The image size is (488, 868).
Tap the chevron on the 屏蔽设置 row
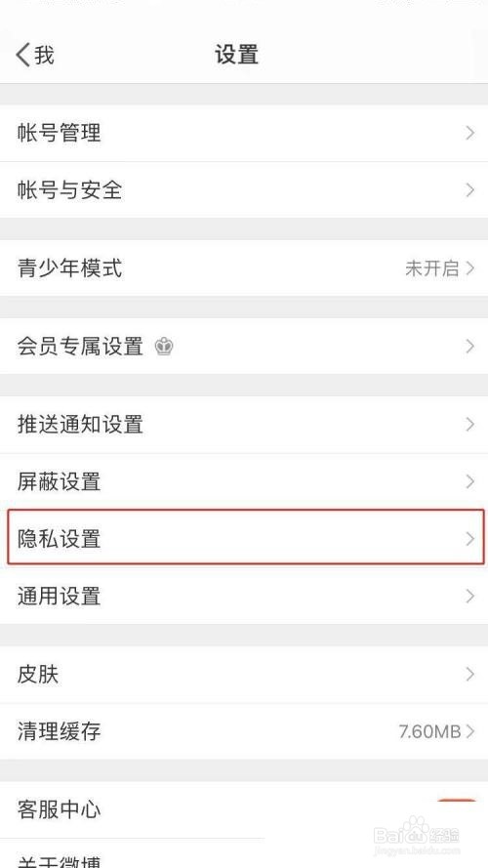(x=469, y=481)
